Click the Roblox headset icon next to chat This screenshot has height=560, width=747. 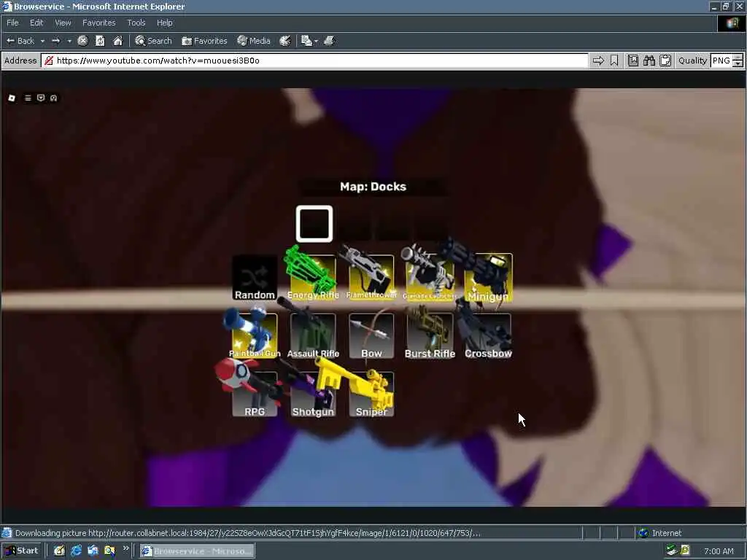[x=53, y=98]
